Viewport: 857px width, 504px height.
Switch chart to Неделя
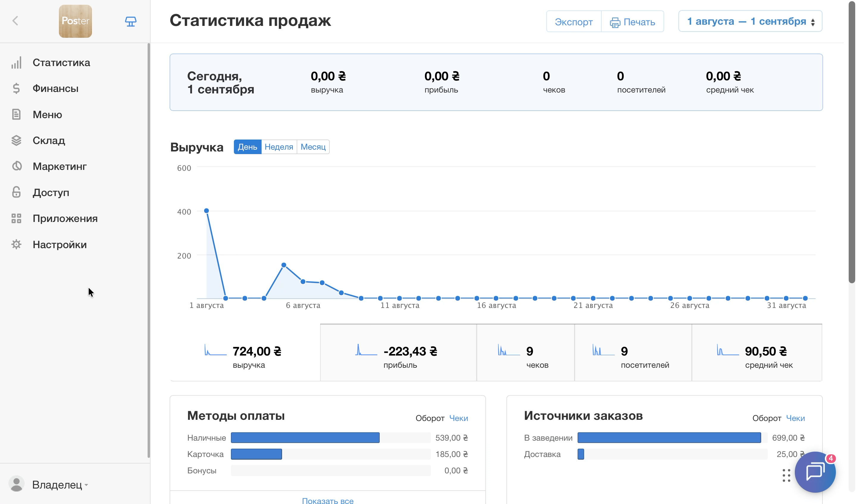[x=279, y=147]
